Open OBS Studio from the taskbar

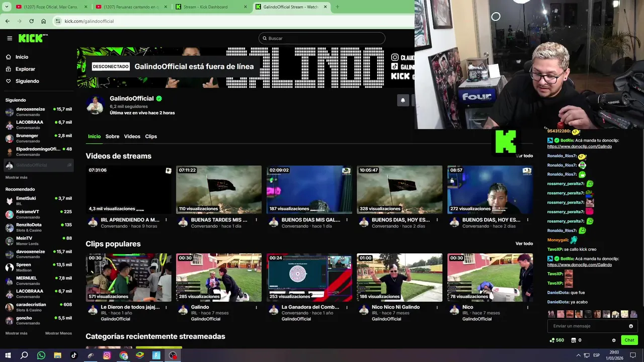(173, 355)
